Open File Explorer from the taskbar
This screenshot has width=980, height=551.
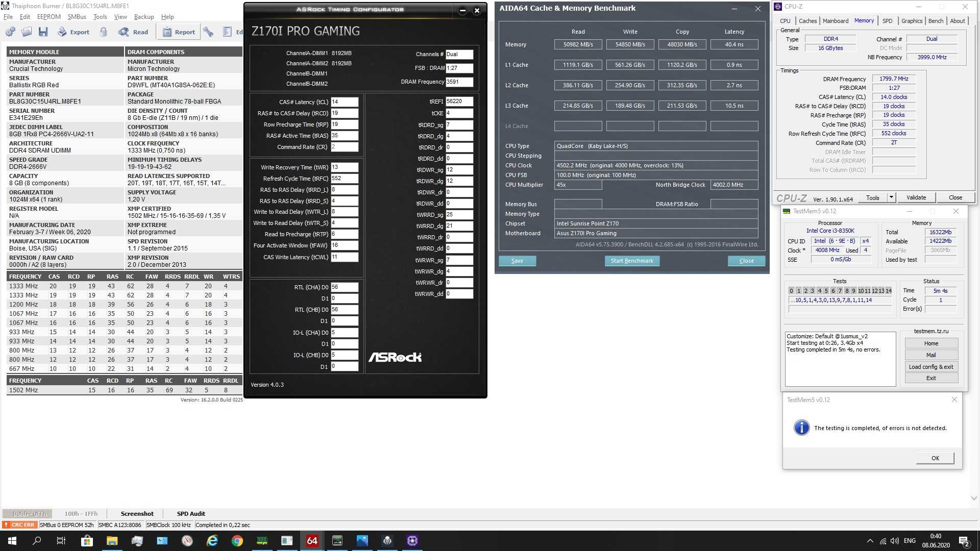click(x=112, y=541)
